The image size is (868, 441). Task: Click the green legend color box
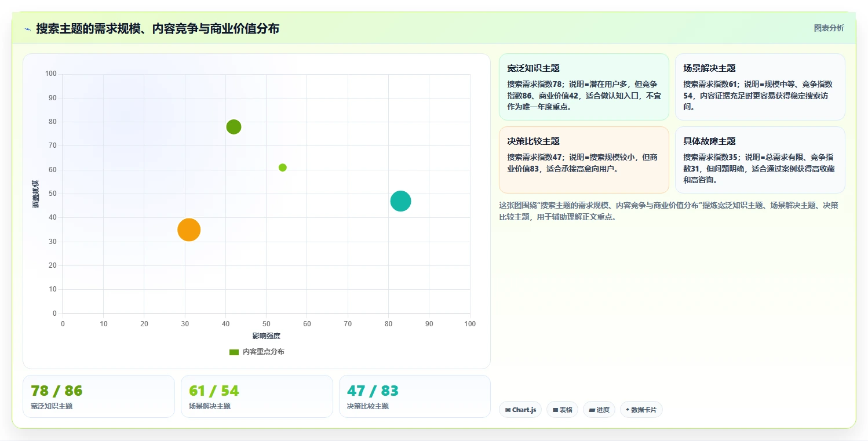(x=234, y=352)
